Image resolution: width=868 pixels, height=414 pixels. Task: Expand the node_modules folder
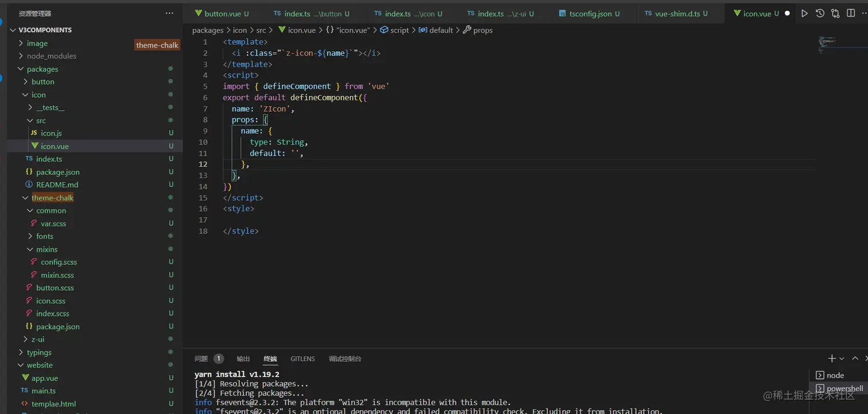coord(51,56)
